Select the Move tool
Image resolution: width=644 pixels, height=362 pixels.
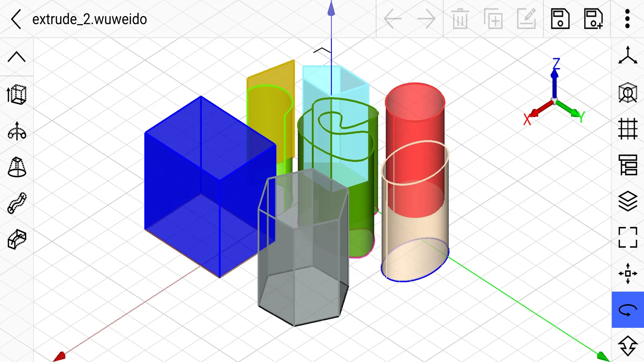[x=628, y=274]
